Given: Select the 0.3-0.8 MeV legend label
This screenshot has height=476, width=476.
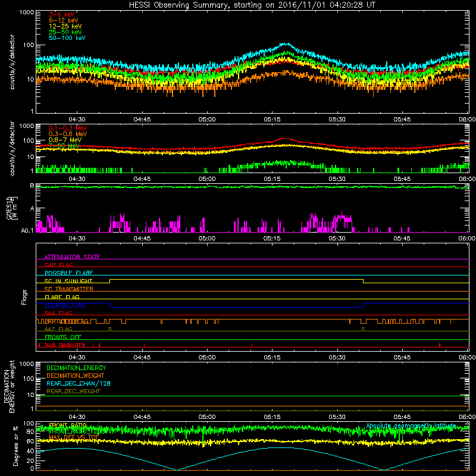Looking at the screenshot, I should click(68, 134).
